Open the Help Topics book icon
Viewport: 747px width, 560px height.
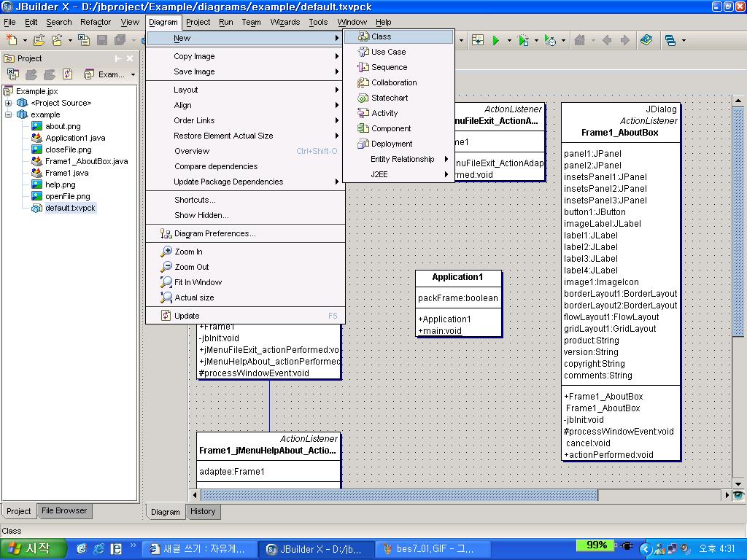coord(646,41)
